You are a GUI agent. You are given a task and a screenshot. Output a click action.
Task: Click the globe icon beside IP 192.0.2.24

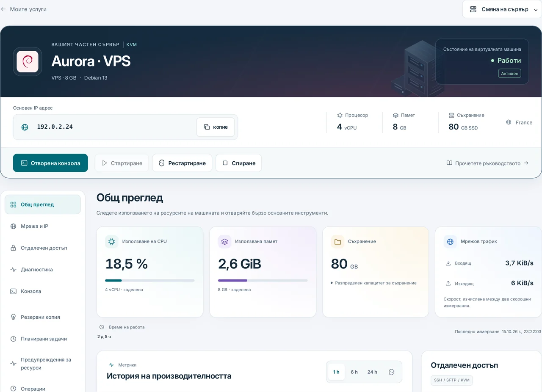[25, 127]
